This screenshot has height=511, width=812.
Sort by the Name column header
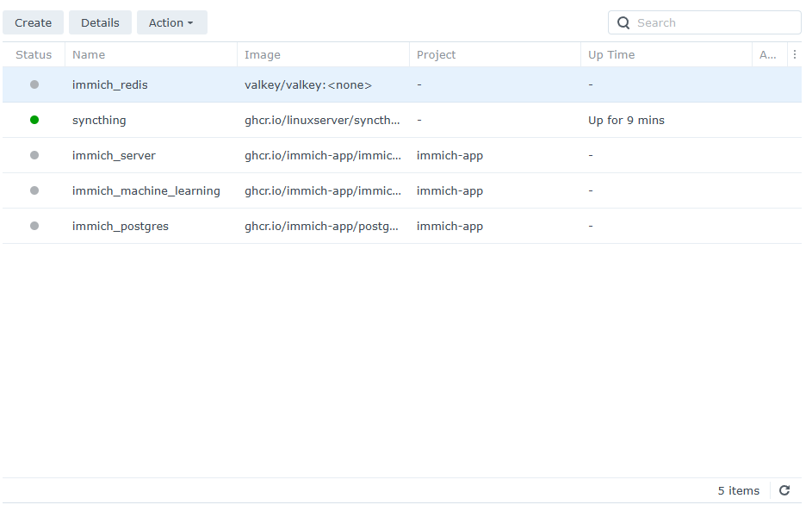pos(89,54)
